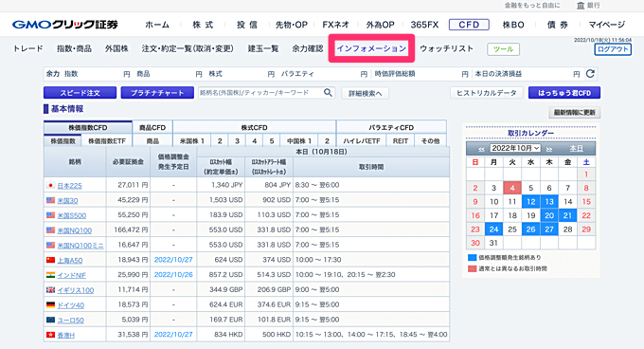Open the 指数・商品 submenu
This screenshot has width=644, height=349.
click(x=74, y=48)
